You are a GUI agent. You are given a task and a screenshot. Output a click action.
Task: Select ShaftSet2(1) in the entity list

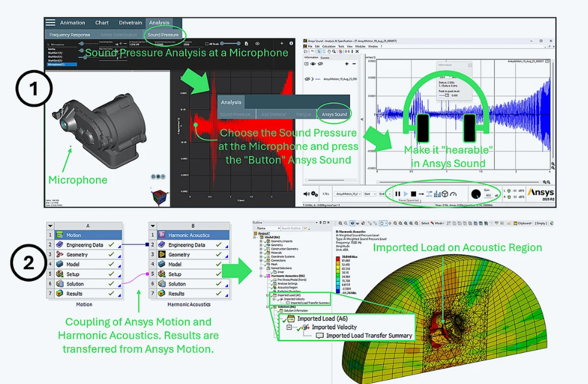pos(55,57)
